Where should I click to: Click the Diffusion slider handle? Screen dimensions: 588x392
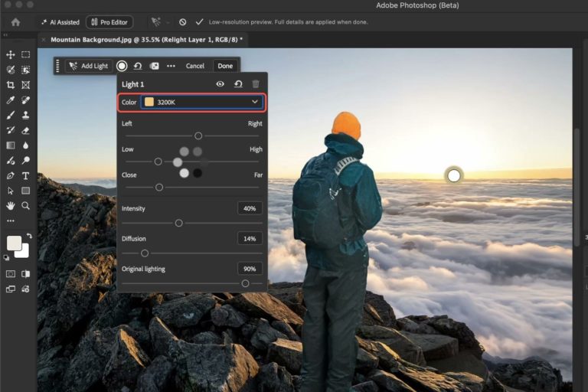pyautogui.click(x=145, y=253)
